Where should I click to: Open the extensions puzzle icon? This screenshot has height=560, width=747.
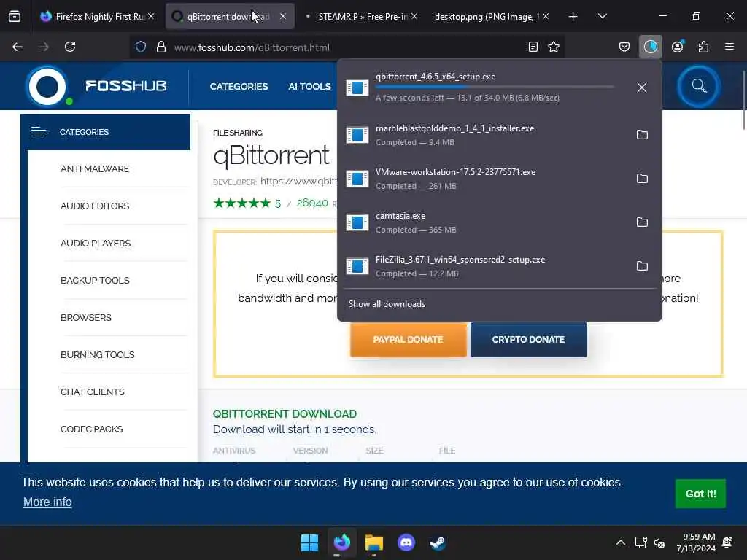click(703, 47)
